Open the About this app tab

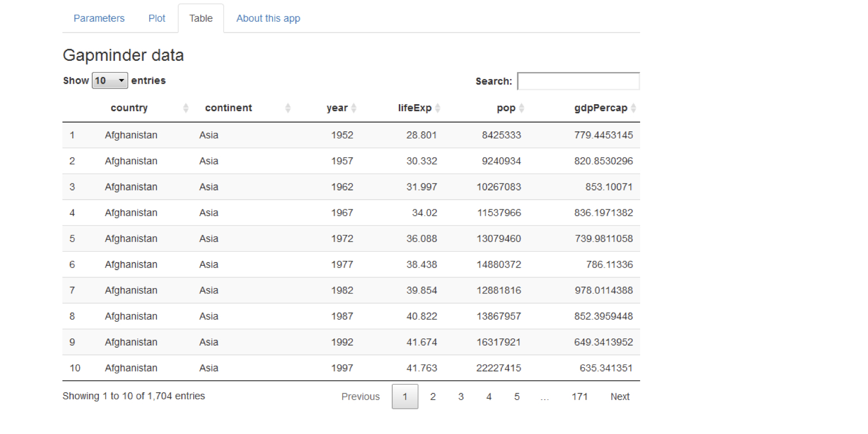(268, 18)
